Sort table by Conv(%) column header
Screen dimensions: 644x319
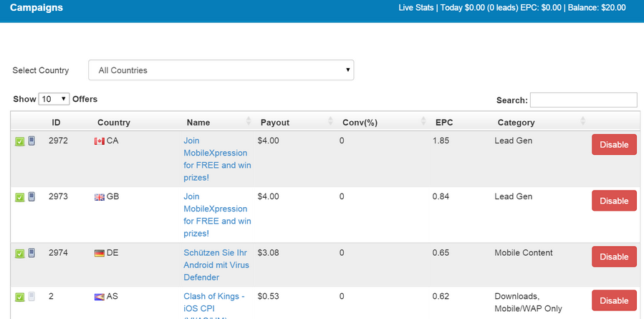(x=360, y=123)
